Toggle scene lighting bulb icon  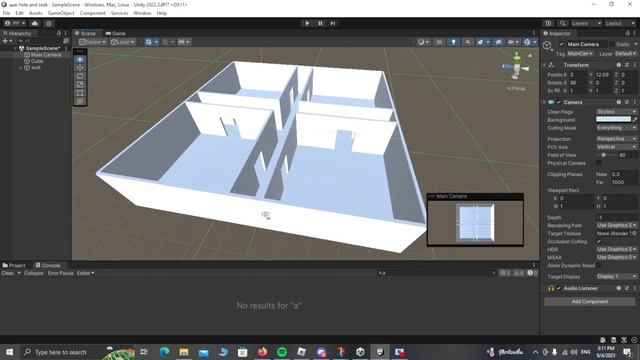(453, 42)
